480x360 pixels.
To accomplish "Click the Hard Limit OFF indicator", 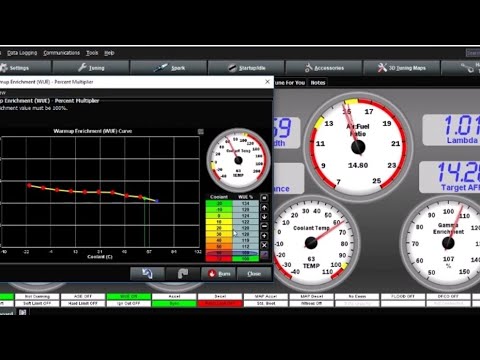I will (x=83, y=304).
